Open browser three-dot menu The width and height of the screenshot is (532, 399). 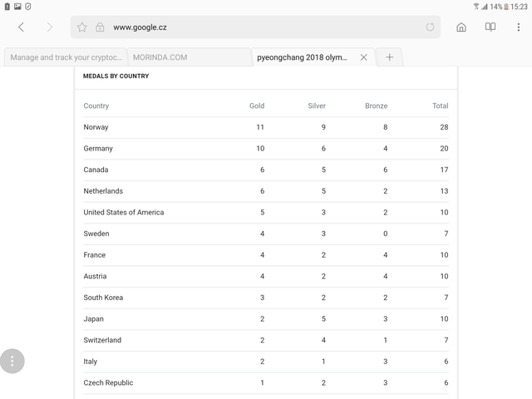(518, 27)
